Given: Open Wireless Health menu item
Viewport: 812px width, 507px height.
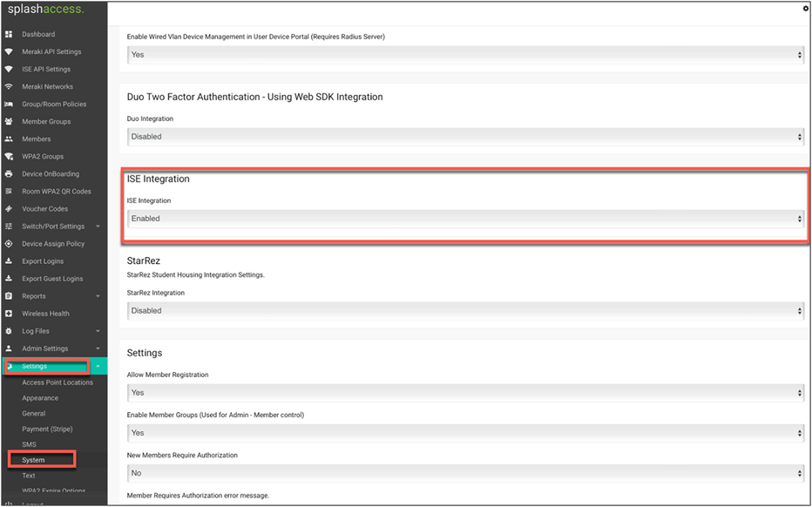Looking at the screenshot, I should tap(45, 314).
